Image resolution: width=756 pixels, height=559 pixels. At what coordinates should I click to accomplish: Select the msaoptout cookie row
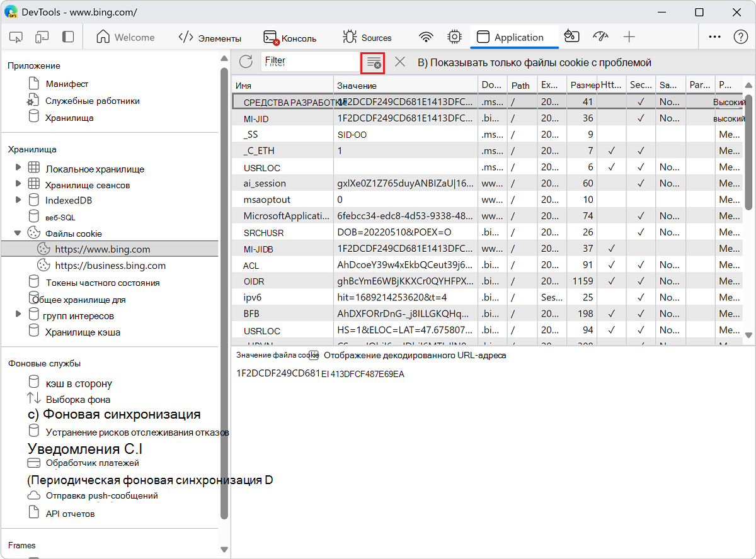488,200
